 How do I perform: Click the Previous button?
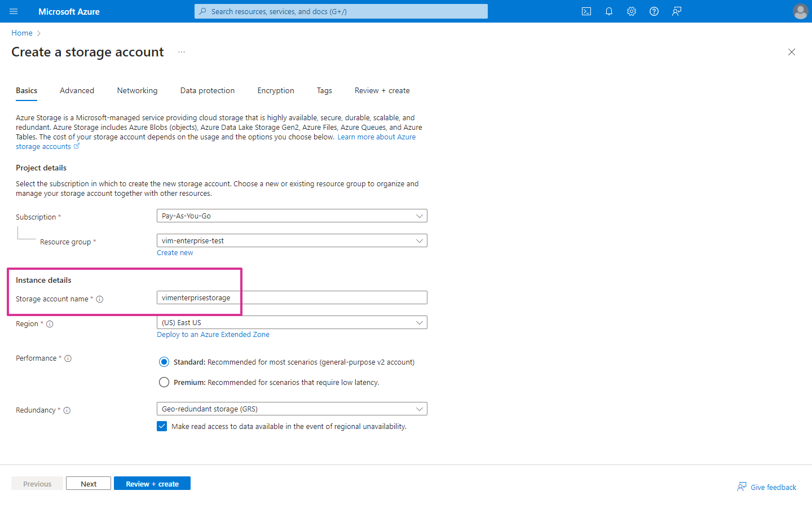(37, 484)
